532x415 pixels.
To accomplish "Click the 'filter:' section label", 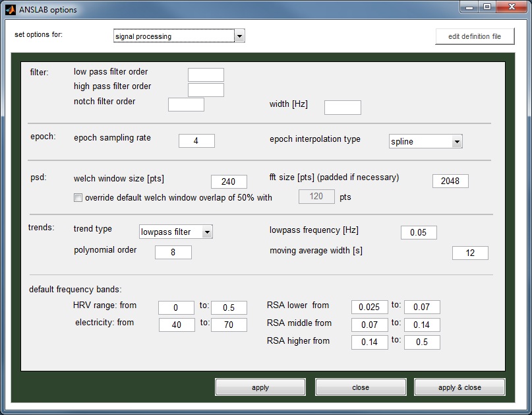I will click(40, 73).
